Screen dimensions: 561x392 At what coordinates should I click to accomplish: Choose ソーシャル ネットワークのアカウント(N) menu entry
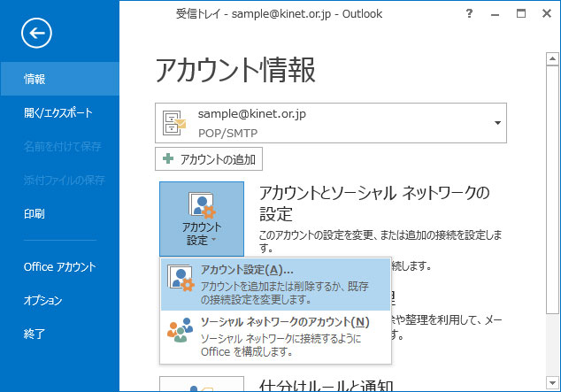[x=275, y=336]
